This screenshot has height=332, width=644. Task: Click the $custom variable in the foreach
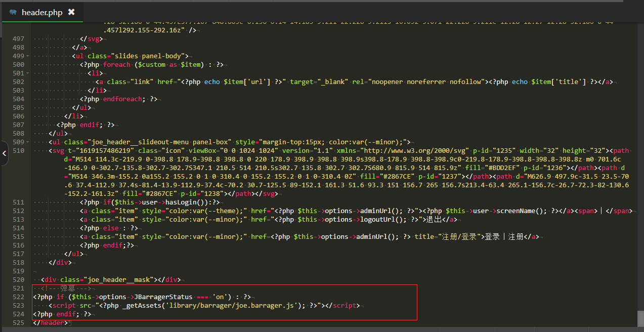(152, 64)
